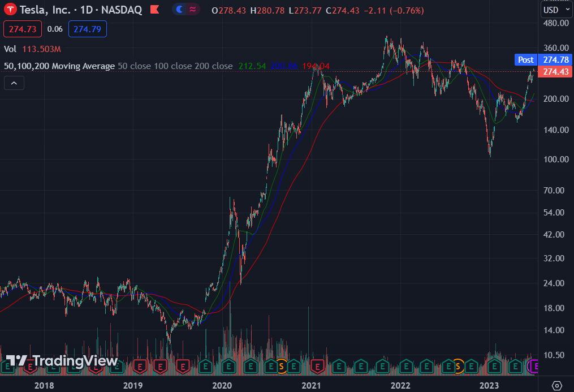Click the last of three consecutive red 2019 earnings markers
574x392 pixels.
(x=183, y=365)
